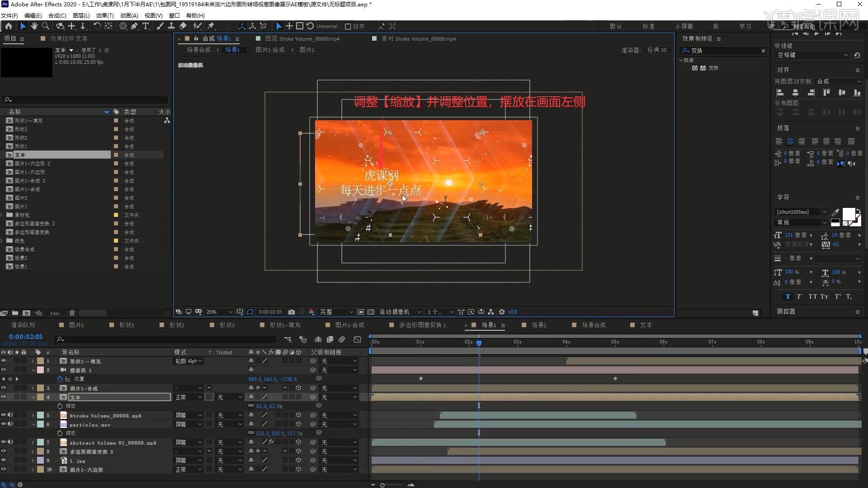Enable the snapping 对齐 checkbox
The width and height of the screenshot is (868, 488).
pos(348,27)
